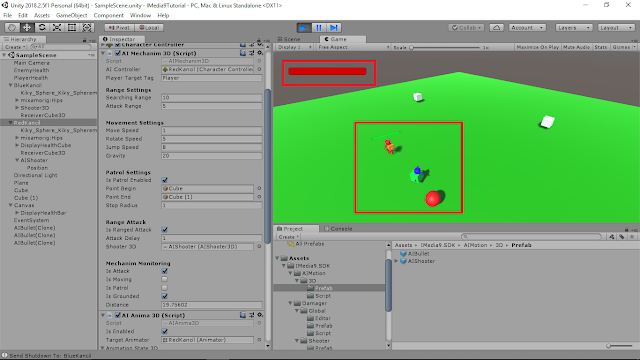Open AI Mechanim 3D help reference icon
Image resolution: width=640 pixels, height=360 pixels.
point(243,53)
